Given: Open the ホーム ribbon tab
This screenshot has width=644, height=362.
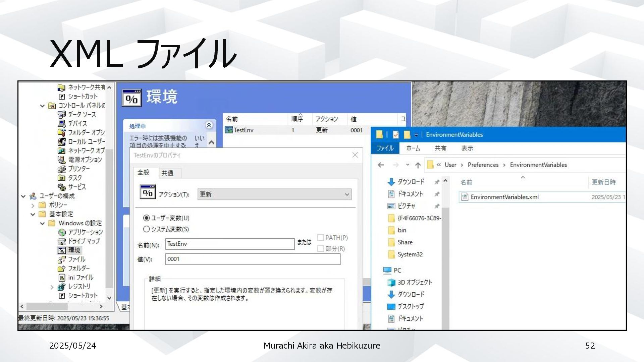Looking at the screenshot, I should point(413,148).
